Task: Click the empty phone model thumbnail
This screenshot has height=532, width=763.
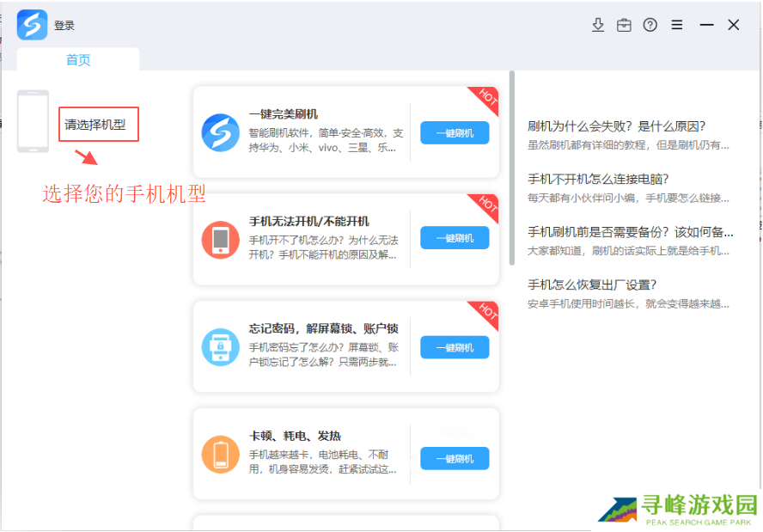Action: pos(32,120)
